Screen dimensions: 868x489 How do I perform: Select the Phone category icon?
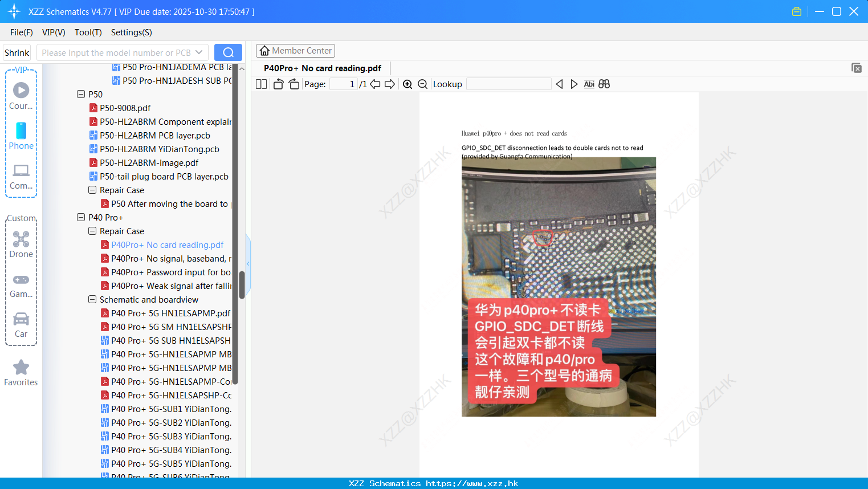click(21, 136)
